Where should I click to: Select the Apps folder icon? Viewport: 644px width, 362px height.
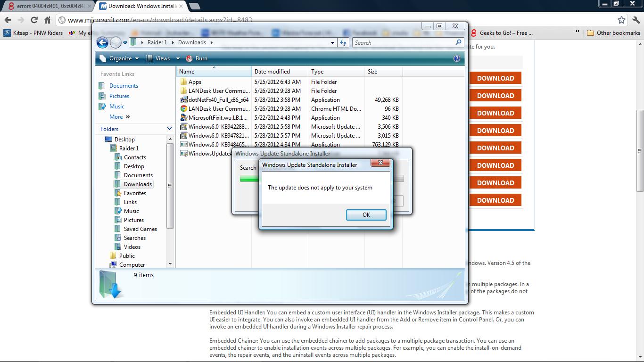point(184,82)
